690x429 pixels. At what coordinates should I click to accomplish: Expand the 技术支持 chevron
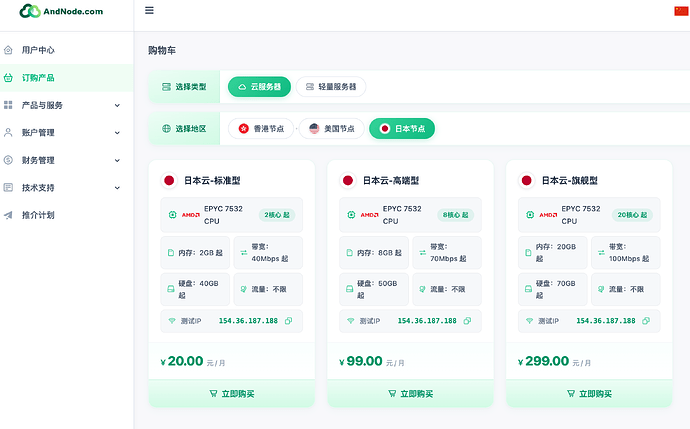[117, 188]
